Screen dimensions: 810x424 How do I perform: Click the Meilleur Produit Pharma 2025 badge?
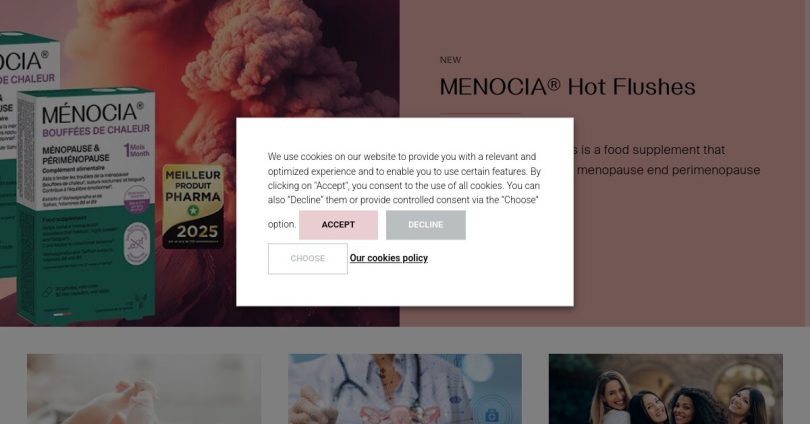193,206
